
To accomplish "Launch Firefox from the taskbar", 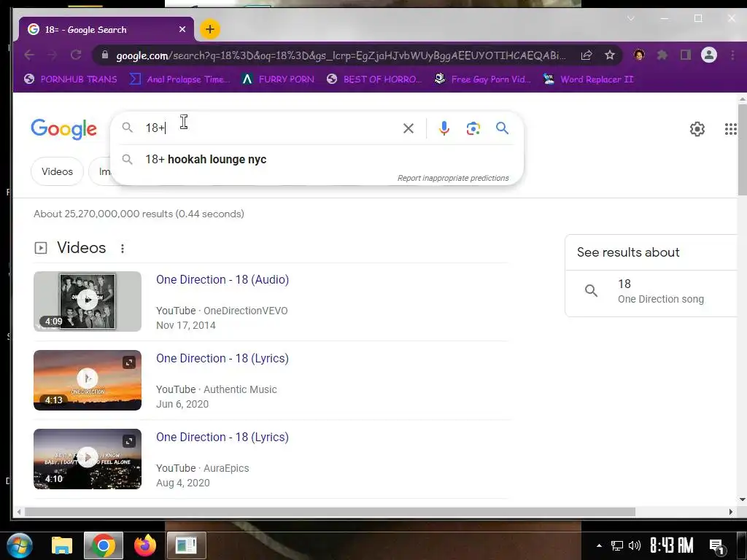I will click(145, 545).
